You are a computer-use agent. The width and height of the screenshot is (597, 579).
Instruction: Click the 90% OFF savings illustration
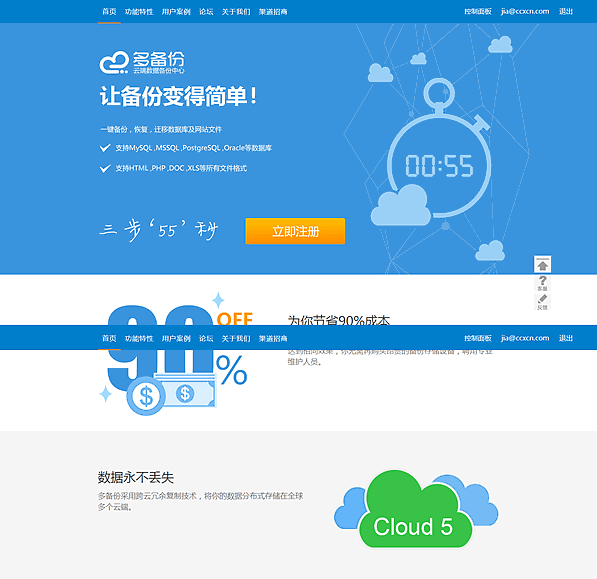click(175, 354)
